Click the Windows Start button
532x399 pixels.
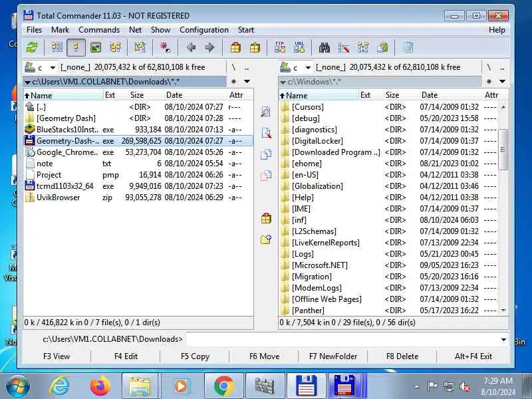click(18, 386)
